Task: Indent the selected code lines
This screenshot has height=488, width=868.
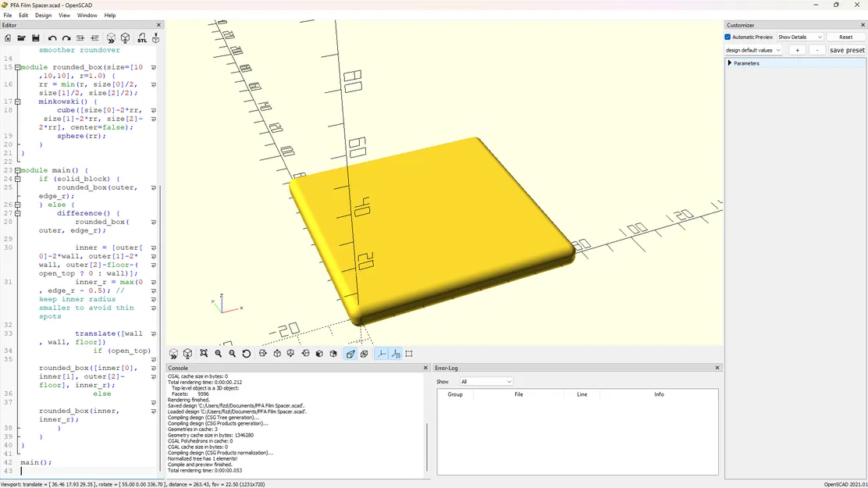Action: [x=94, y=37]
